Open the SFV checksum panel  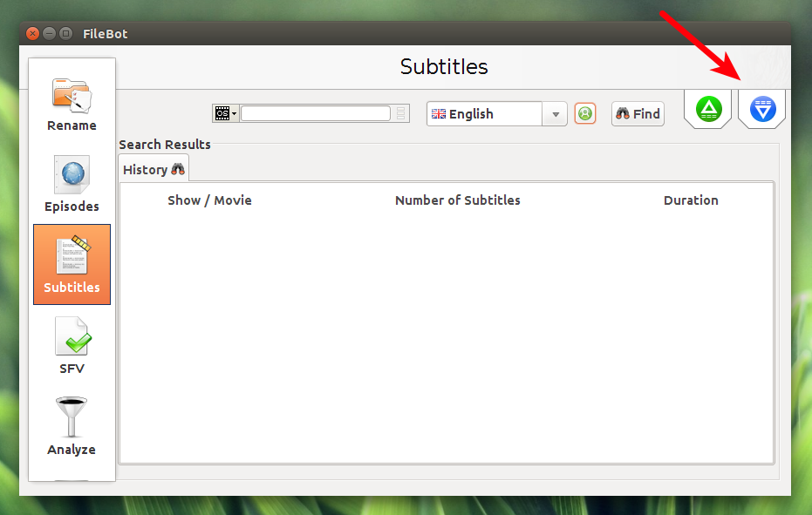click(72, 346)
